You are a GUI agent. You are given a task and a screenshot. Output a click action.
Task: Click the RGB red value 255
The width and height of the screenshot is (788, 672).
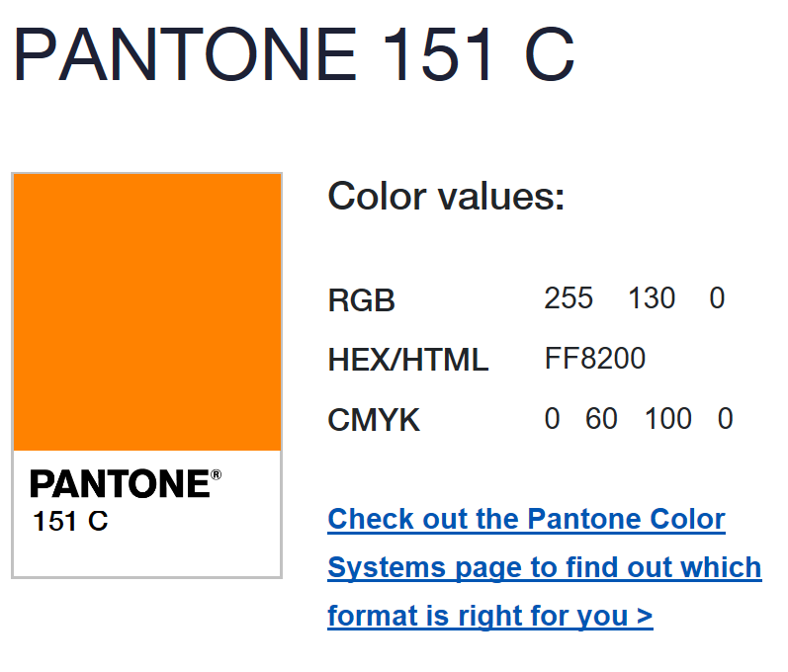pos(569,298)
